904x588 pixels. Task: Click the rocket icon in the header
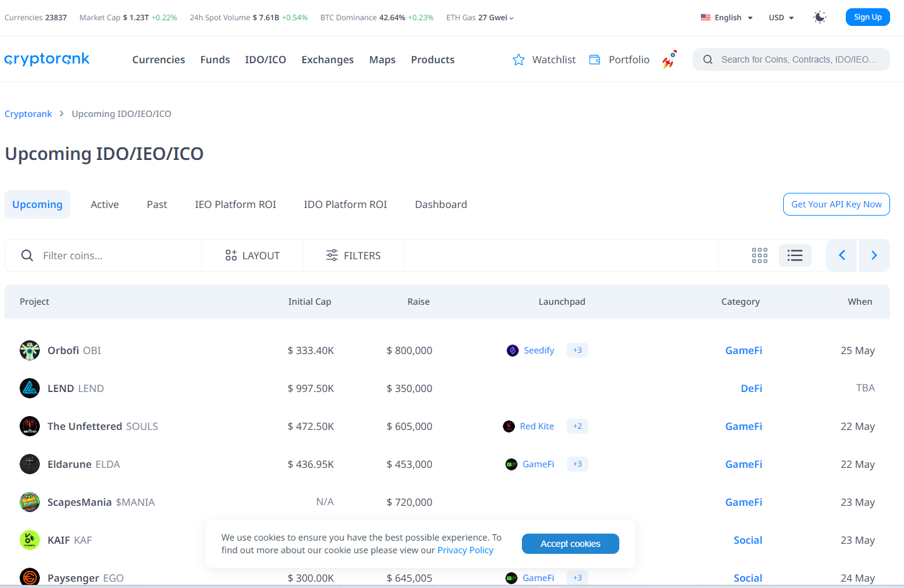669,59
